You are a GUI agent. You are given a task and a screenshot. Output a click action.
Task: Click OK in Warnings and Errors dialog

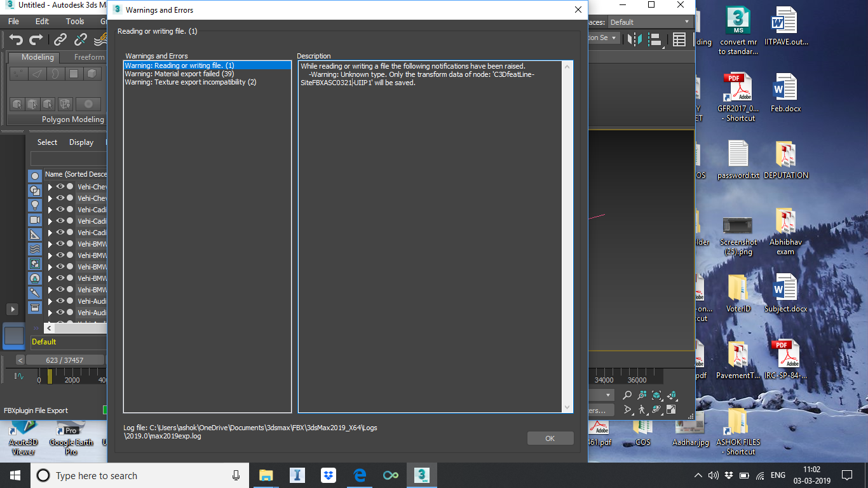550,438
